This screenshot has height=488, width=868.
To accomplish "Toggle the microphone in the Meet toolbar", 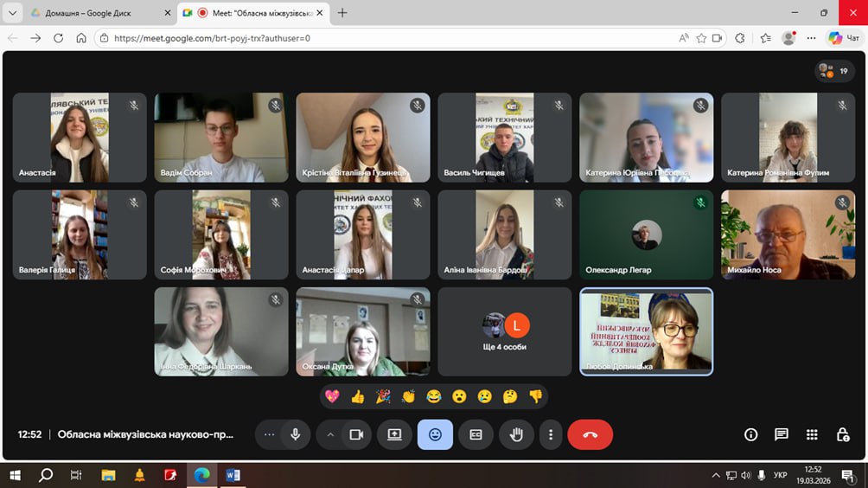I will [296, 434].
